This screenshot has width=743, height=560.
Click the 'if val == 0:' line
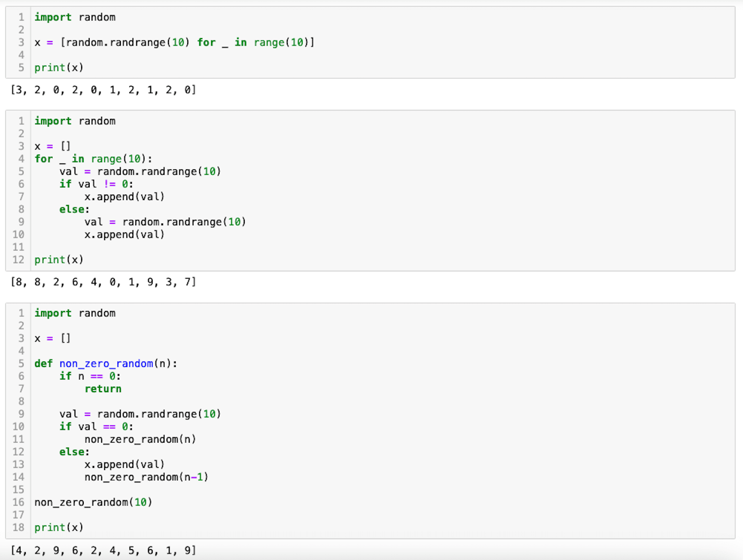96,427
